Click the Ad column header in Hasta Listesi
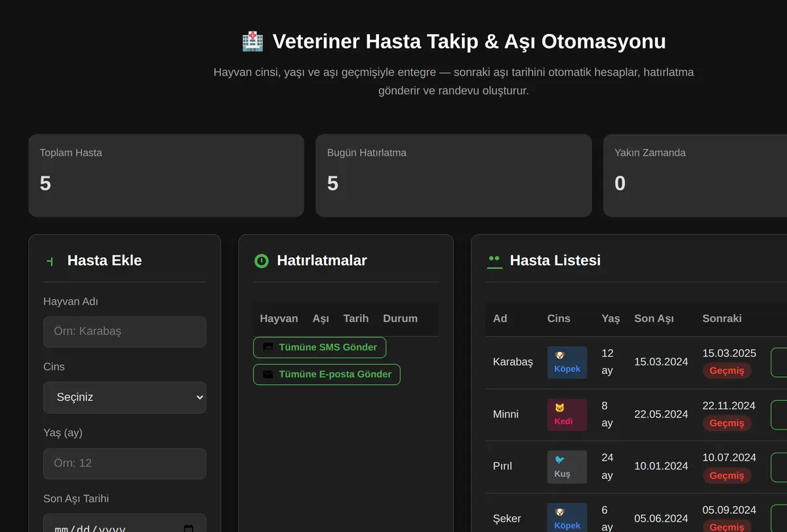787x532 pixels. pyautogui.click(x=500, y=319)
